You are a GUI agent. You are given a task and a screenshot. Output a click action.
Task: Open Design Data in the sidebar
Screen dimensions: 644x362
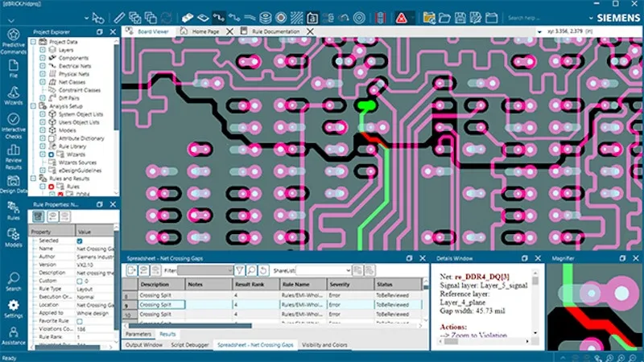point(13,184)
